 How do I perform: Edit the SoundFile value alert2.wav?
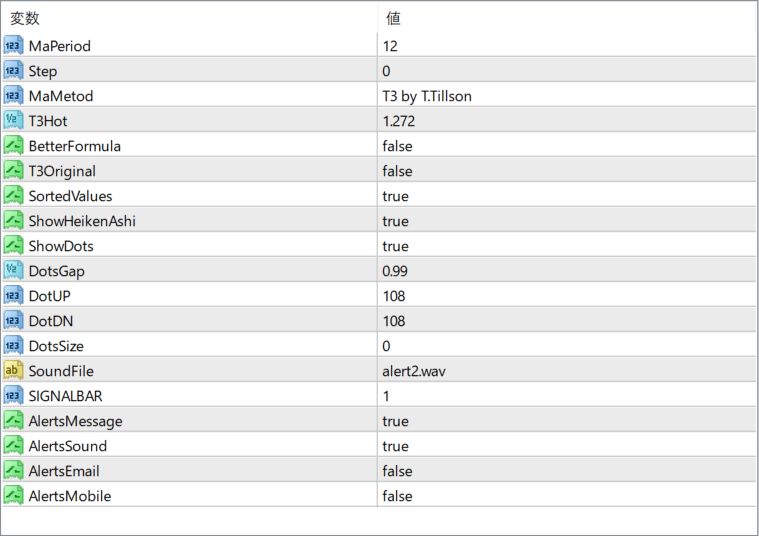[x=566, y=371]
